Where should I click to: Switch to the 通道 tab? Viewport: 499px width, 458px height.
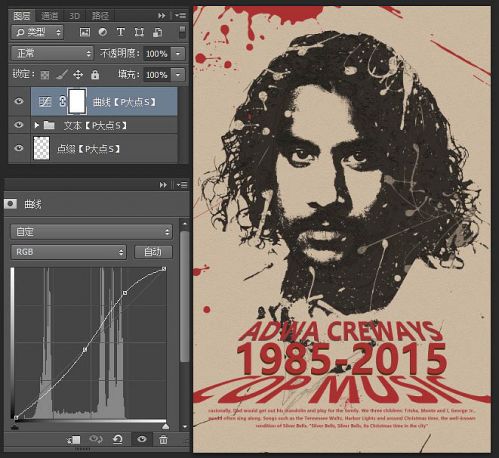pyautogui.click(x=50, y=16)
